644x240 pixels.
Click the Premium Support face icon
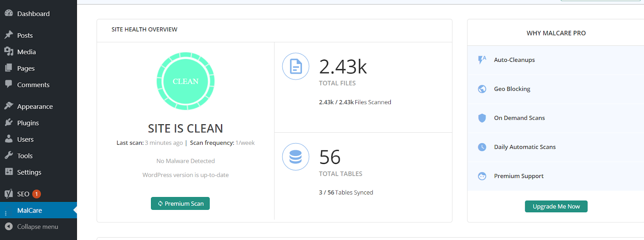click(x=482, y=176)
